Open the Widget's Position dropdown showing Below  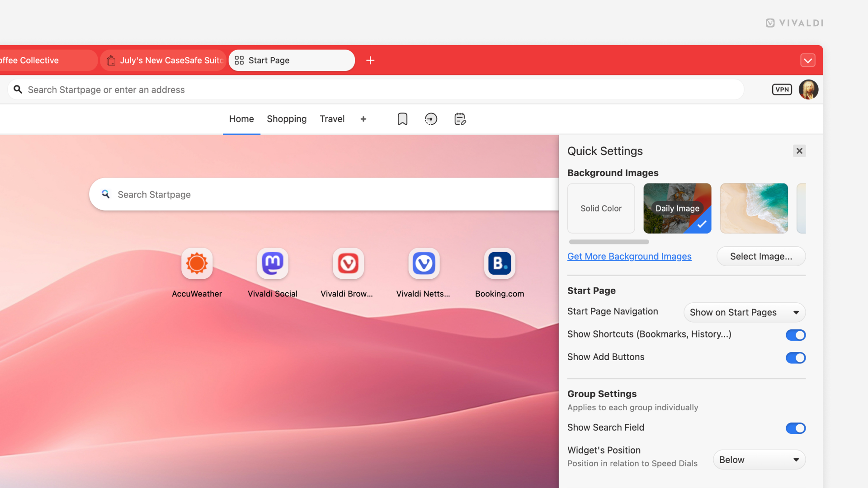coord(759,459)
